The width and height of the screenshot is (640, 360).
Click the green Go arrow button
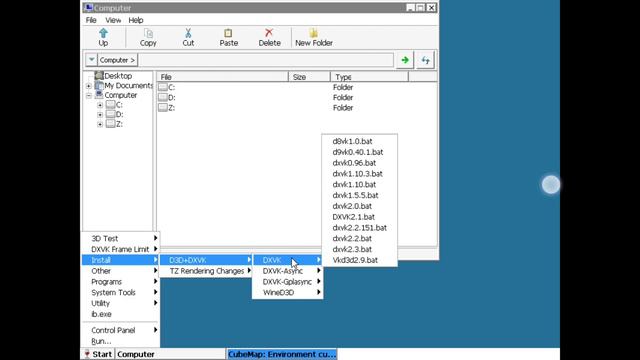pos(405,60)
